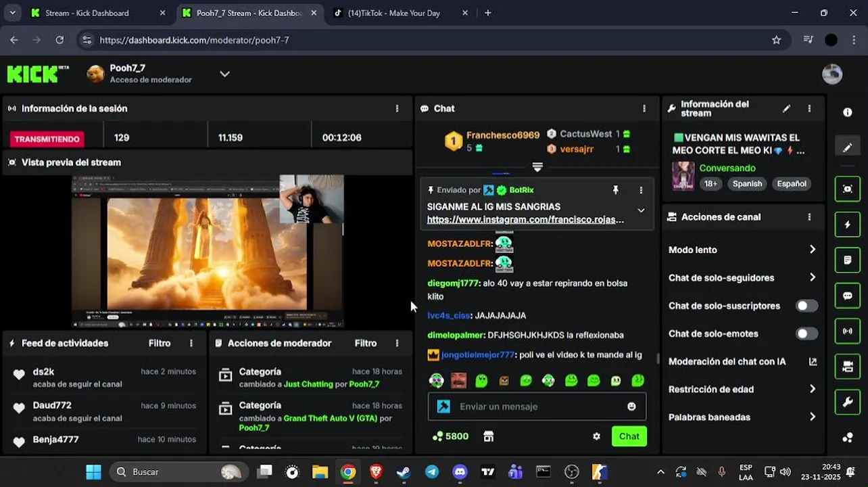Toggle the chat bubble widget icon in the sidebar
Screen dimensions: 868x487
(x=847, y=296)
